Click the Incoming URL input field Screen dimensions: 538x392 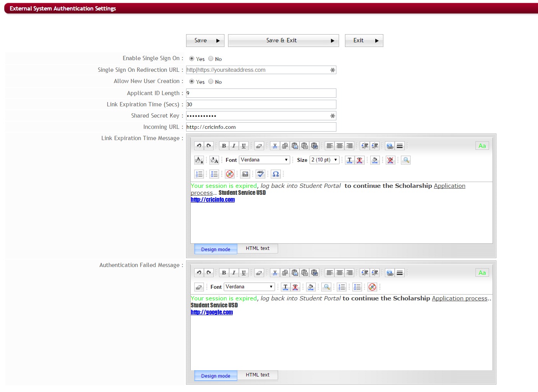coord(261,127)
